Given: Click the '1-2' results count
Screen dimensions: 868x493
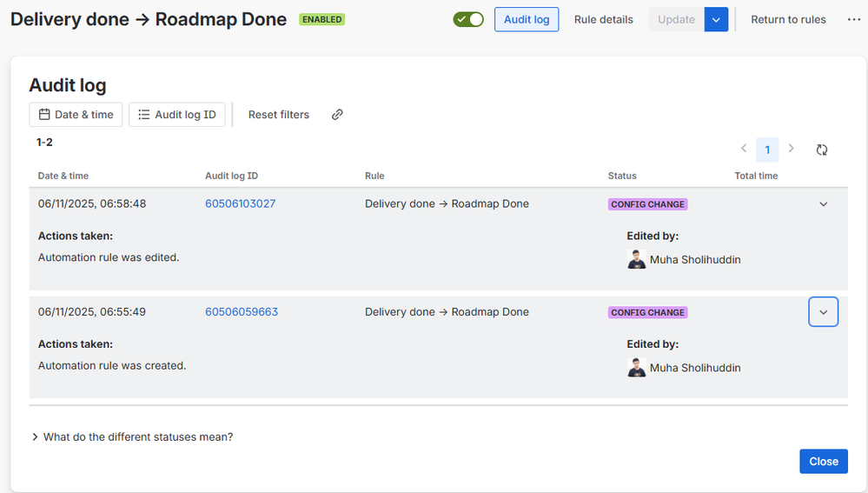Looking at the screenshot, I should pos(44,143).
